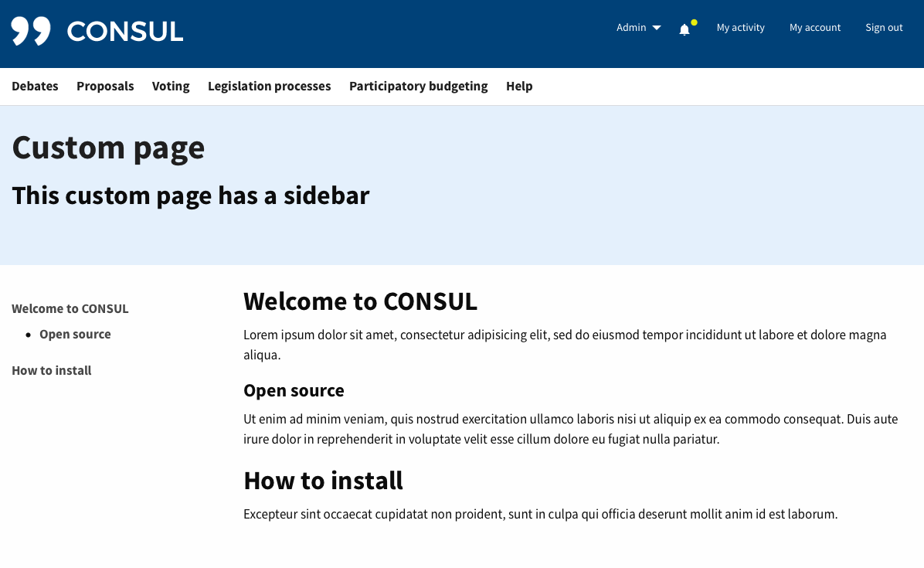Select Open source sidebar link
Viewport: 924px width, 568px height.
point(75,334)
